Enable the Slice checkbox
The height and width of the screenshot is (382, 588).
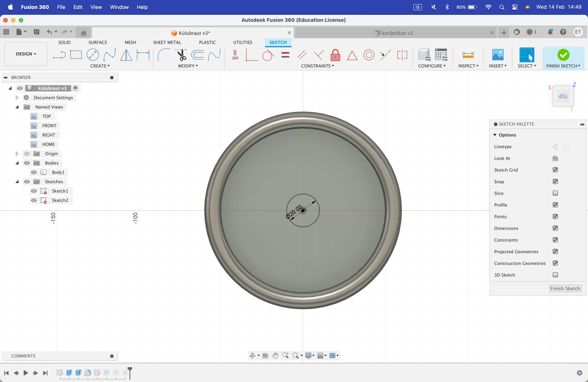click(x=555, y=193)
